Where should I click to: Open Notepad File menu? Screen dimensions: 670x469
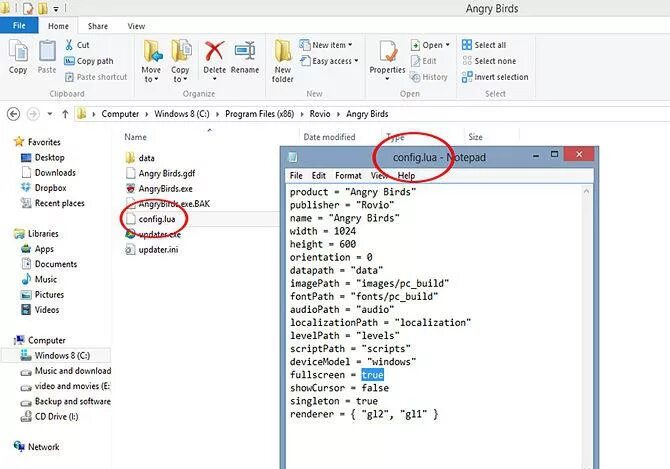[x=296, y=176]
